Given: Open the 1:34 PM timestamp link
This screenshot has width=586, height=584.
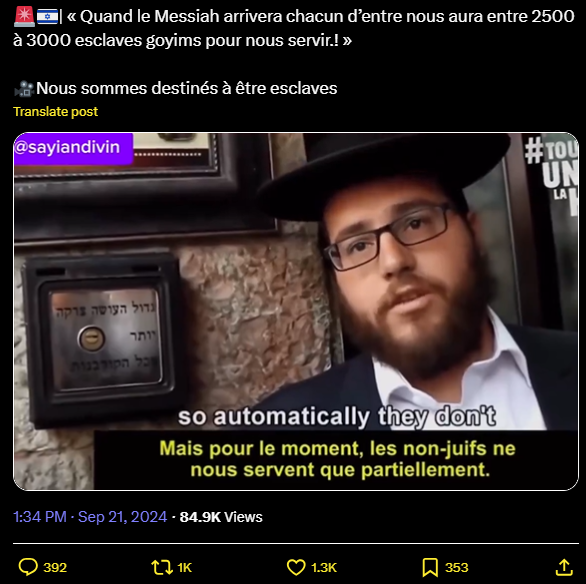Looking at the screenshot, I should 40,517.
